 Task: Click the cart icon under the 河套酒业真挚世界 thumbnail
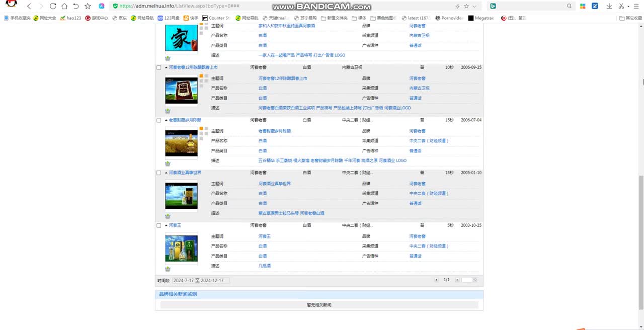pyautogui.click(x=168, y=216)
